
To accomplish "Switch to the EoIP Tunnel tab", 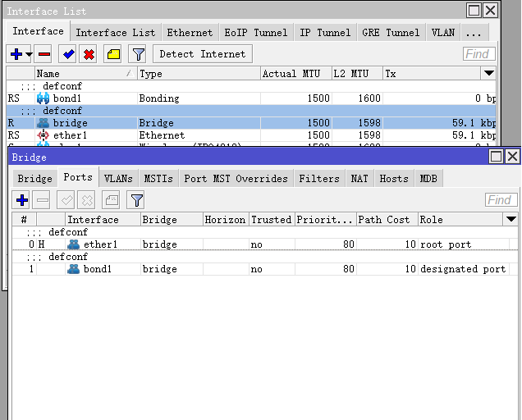I will pos(255,33).
